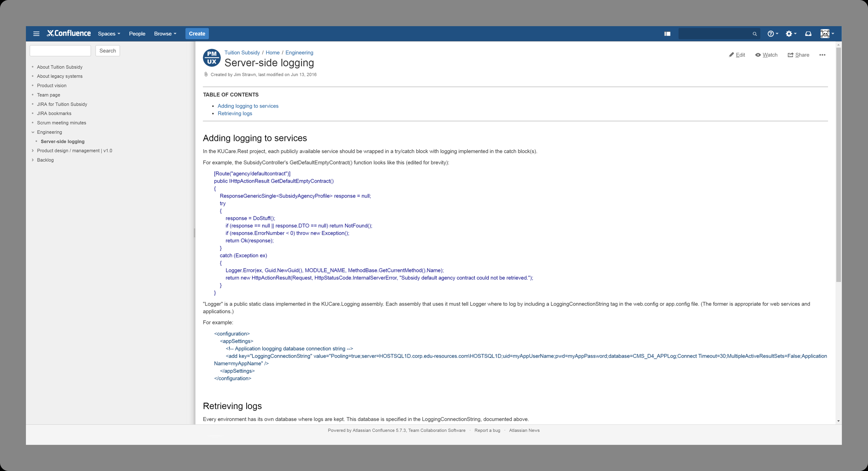Open the hamburger sidebar menu icon
Screen dimensions: 868x471
click(36, 34)
